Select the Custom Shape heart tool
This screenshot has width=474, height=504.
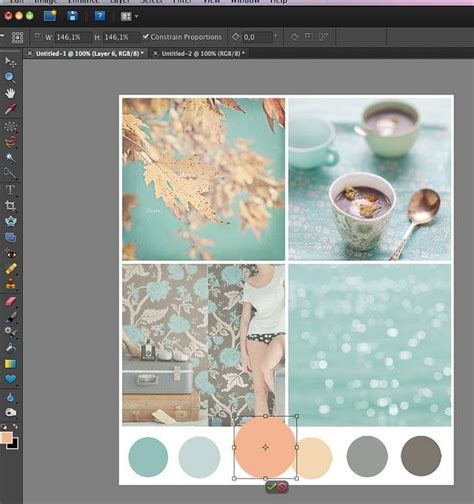point(10,379)
